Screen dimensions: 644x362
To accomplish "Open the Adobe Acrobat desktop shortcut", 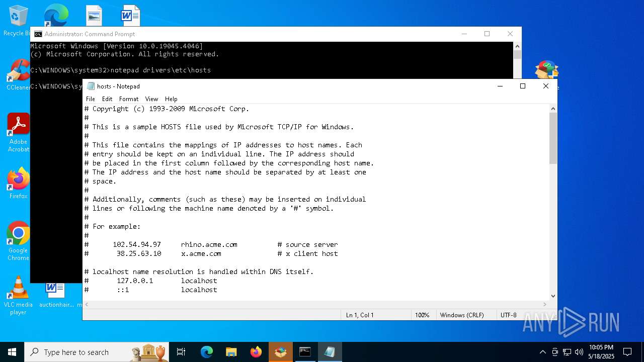I will click(19, 132).
